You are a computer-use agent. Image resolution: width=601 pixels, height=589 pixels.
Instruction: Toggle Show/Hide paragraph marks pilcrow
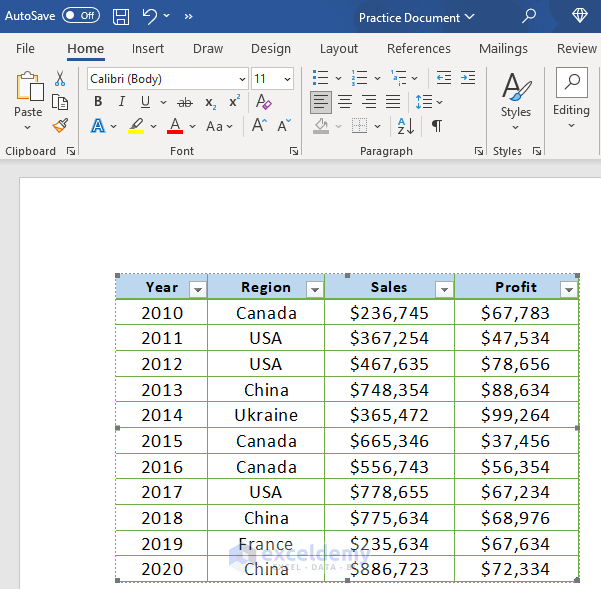point(437,126)
